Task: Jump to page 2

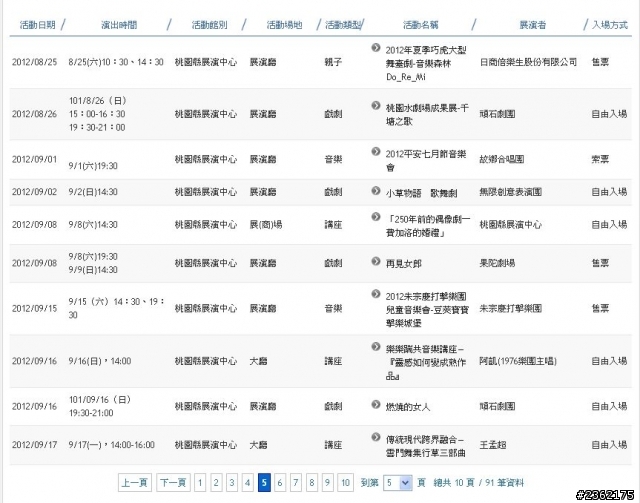Action: point(216,483)
